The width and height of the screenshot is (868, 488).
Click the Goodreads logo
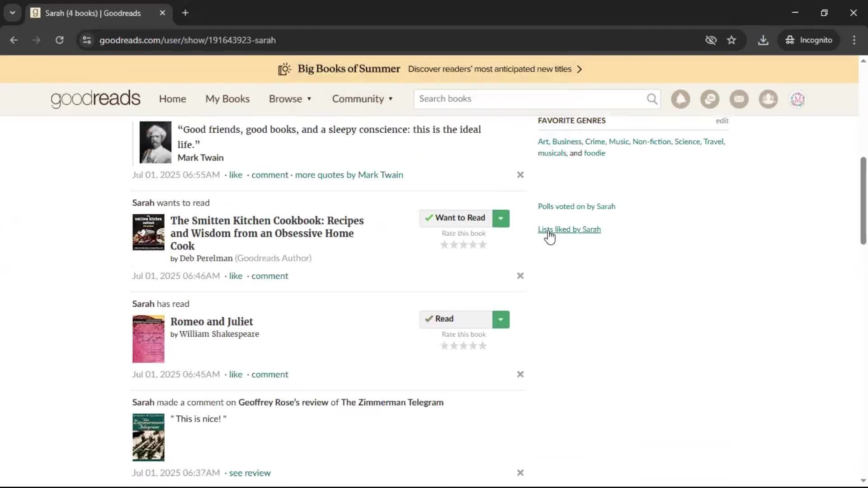pos(95,99)
